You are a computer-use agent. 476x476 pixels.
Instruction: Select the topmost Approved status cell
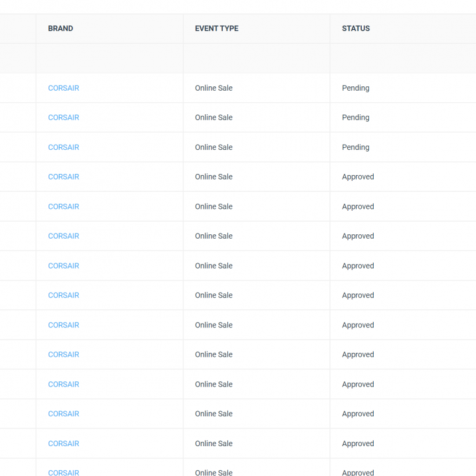click(x=358, y=176)
